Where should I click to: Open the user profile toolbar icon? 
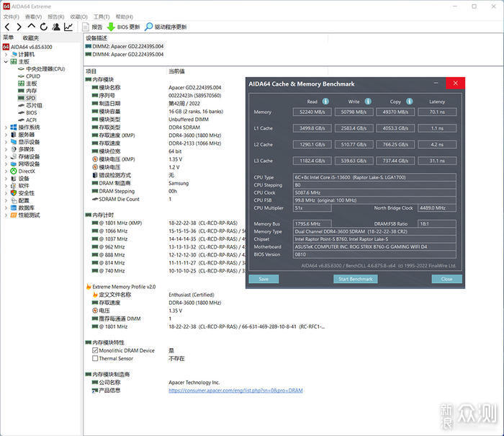point(56,27)
